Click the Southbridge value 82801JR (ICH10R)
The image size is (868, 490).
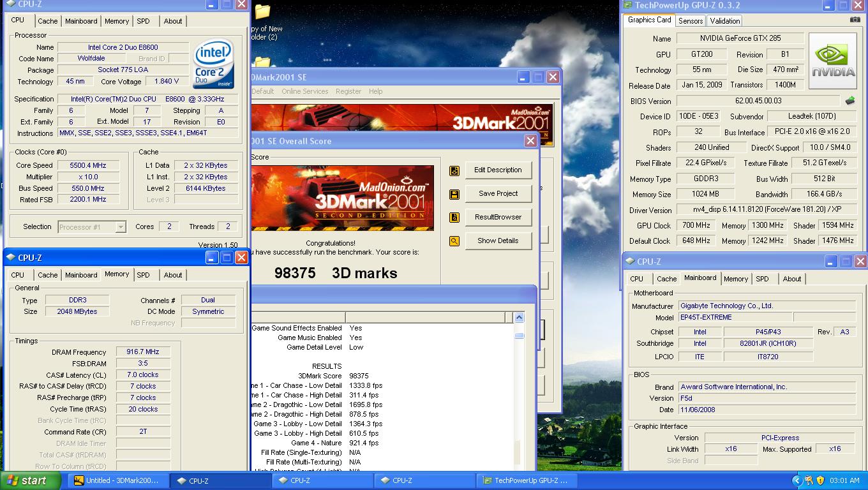coord(768,344)
